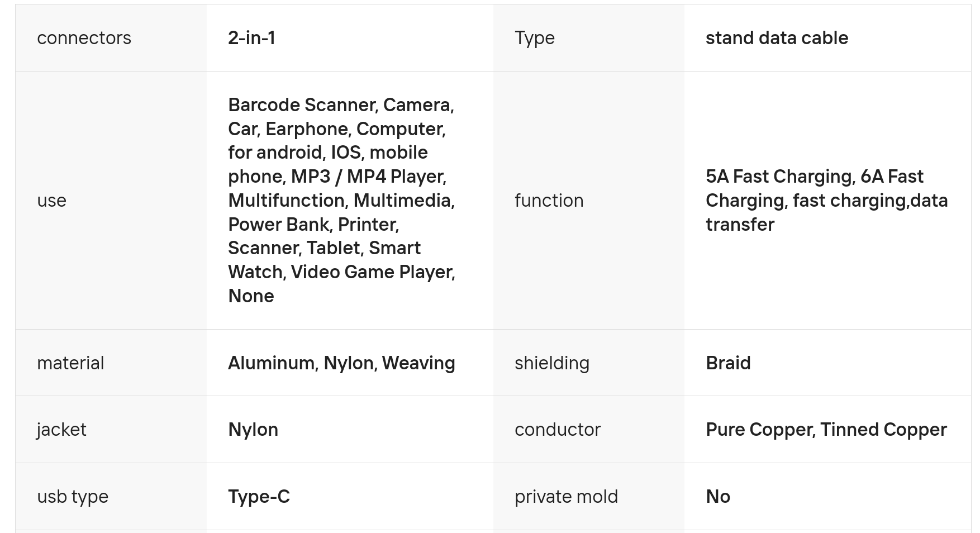Click the Barcode Scanner, Camera use list
Image resolution: width=980 pixels, height=533 pixels.
(341, 200)
